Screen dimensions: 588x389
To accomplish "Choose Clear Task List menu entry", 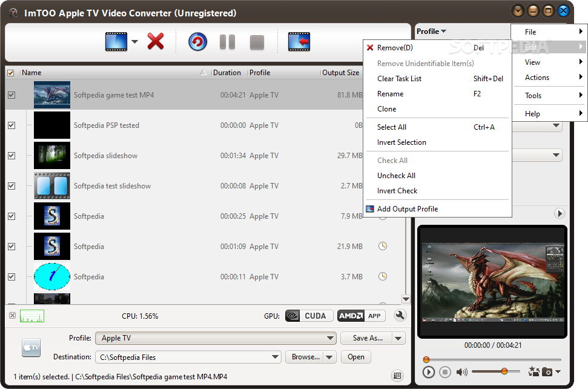I will [437, 79].
